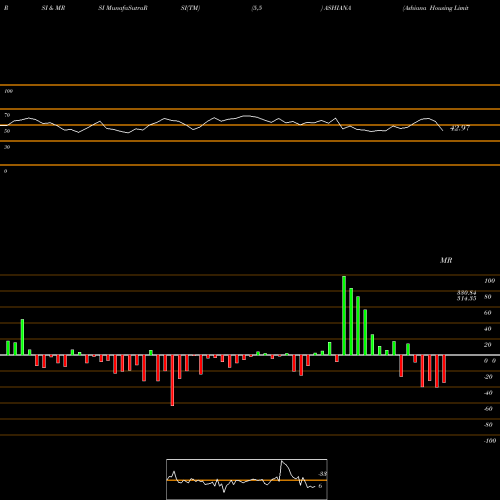Click the tallest green MR histogram bar
Image resolution: width=500 pixels, height=500 pixels.
(x=344, y=315)
